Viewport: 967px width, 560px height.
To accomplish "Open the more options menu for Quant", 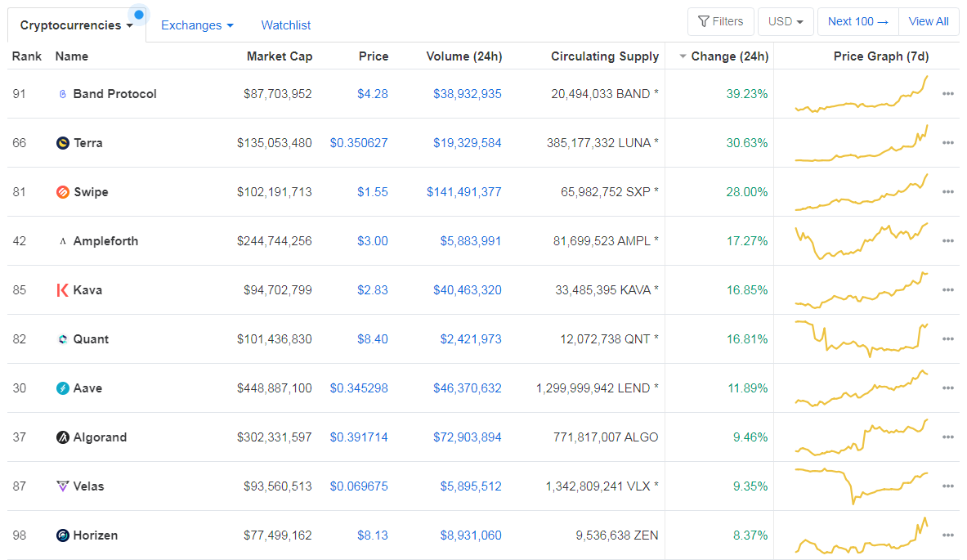I will coord(948,339).
